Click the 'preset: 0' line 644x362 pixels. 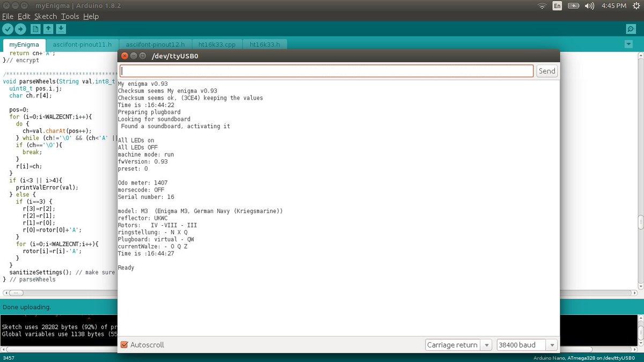click(x=133, y=168)
